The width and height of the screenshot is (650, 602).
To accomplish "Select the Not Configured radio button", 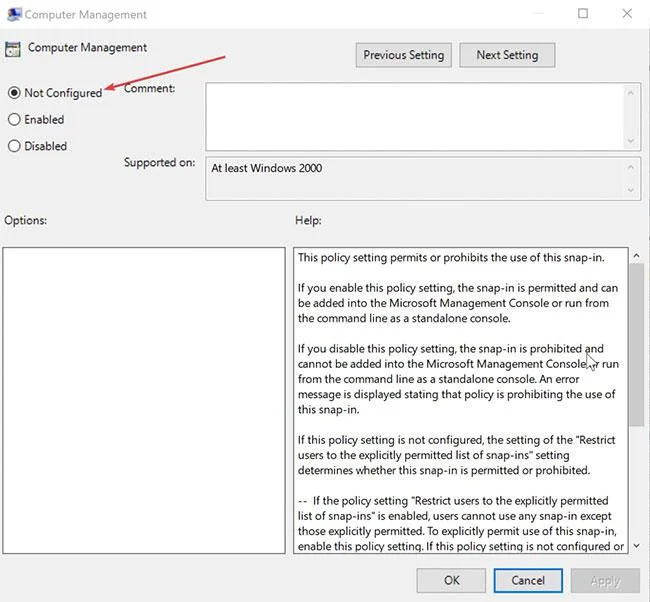I will click(14, 92).
